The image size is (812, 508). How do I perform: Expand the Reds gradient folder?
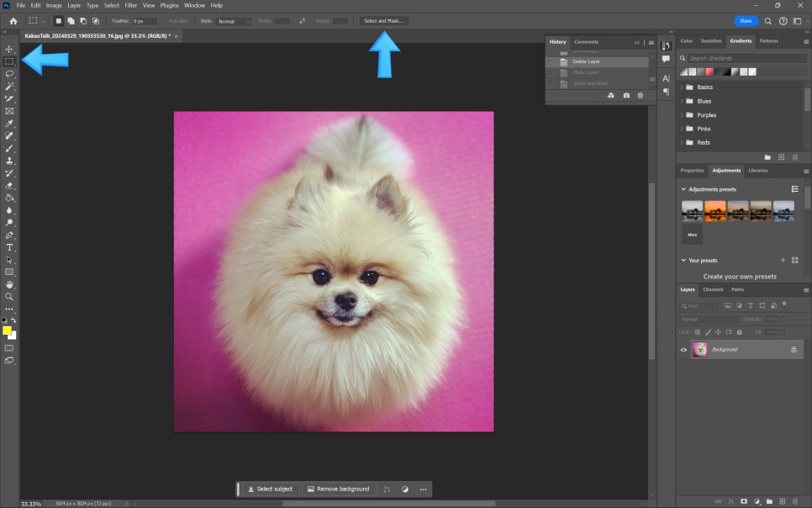click(x=682, y=142)
